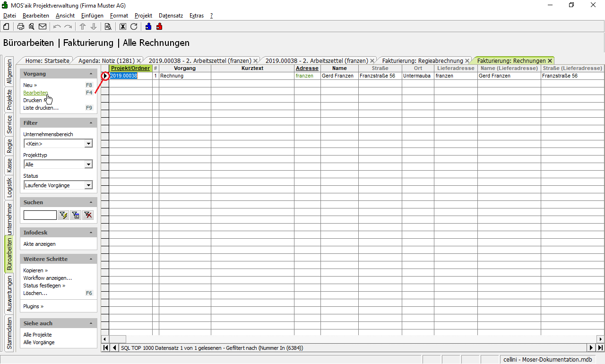Open the Projekttyp dropdown
This screenshot has width=605, height=364.
point(88,165)
